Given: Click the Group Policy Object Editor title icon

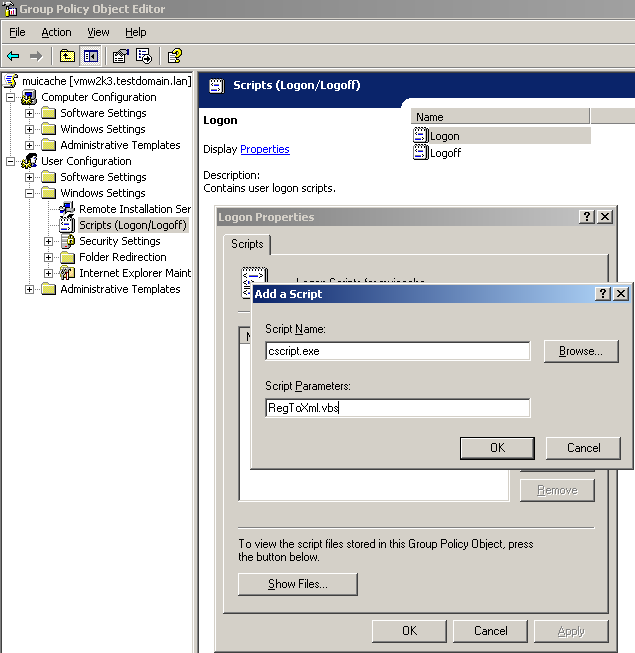Looking at the screenshot, I should 10,9.
